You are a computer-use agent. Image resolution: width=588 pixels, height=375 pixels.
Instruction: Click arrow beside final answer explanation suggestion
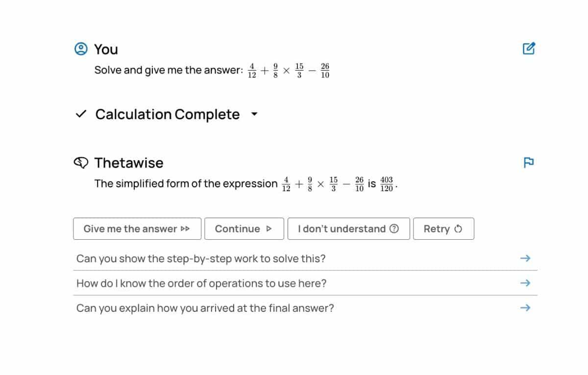(525, 308)
